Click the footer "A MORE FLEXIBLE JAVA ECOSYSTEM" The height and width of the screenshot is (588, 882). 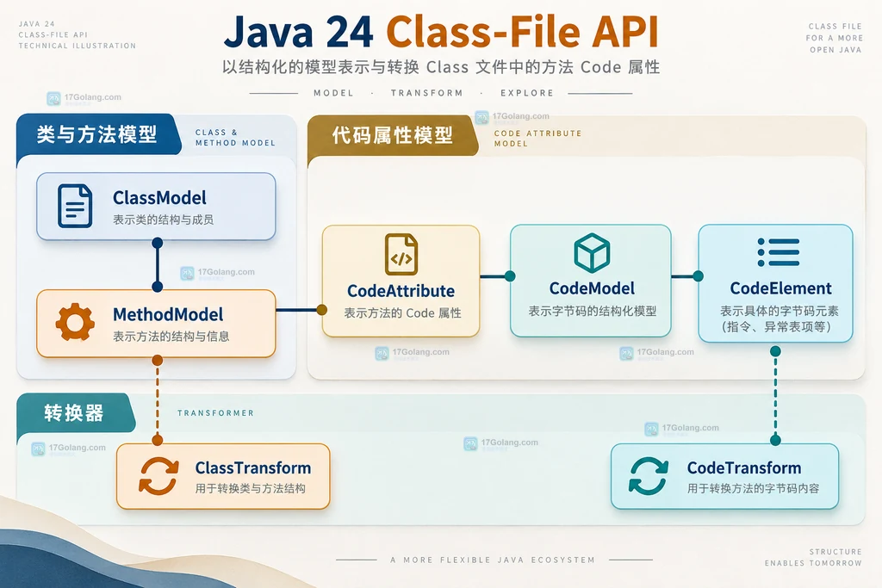click(x=493, y=560)
